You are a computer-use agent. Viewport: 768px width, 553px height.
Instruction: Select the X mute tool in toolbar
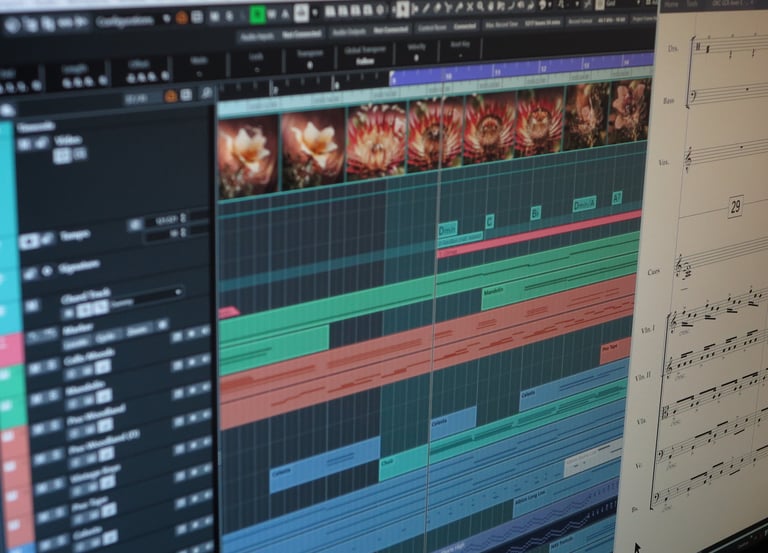(x=470, y=7)
